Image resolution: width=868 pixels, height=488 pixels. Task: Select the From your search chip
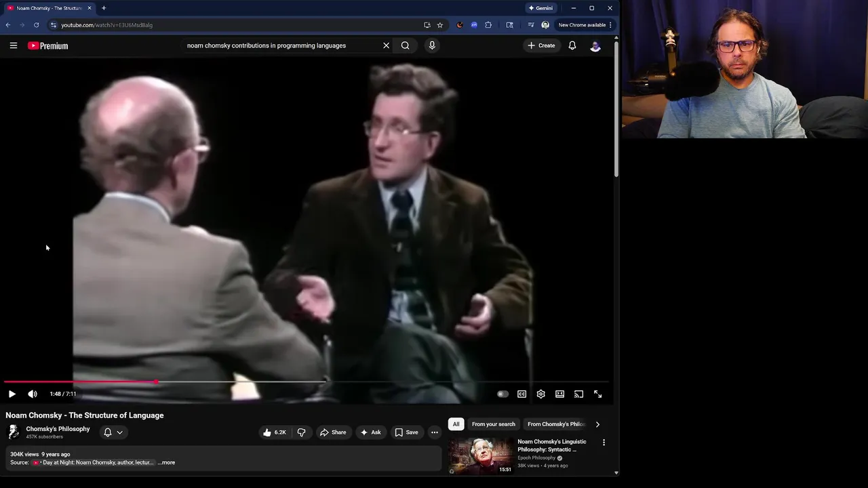point(494,424)
